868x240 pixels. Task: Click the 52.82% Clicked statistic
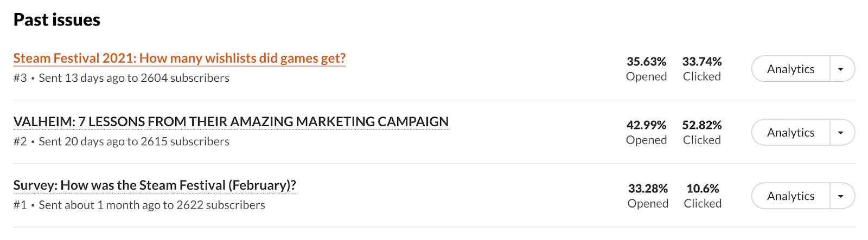coord(702,125)
